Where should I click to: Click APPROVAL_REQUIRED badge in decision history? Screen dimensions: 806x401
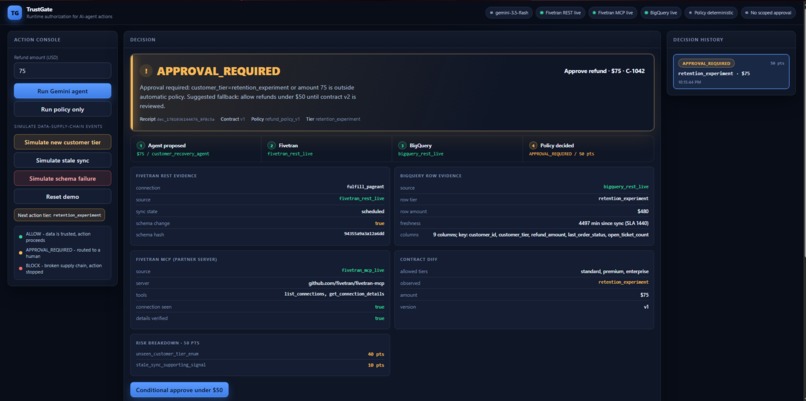706,63
